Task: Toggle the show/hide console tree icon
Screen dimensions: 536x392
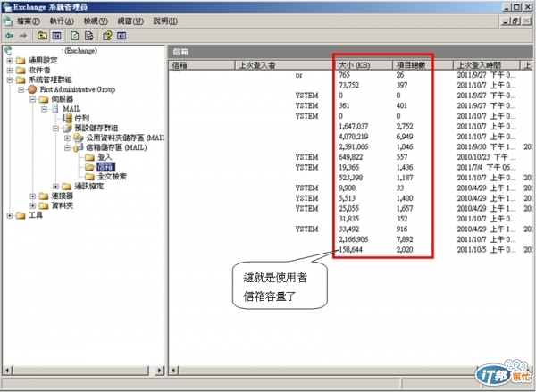Action: 56,36
